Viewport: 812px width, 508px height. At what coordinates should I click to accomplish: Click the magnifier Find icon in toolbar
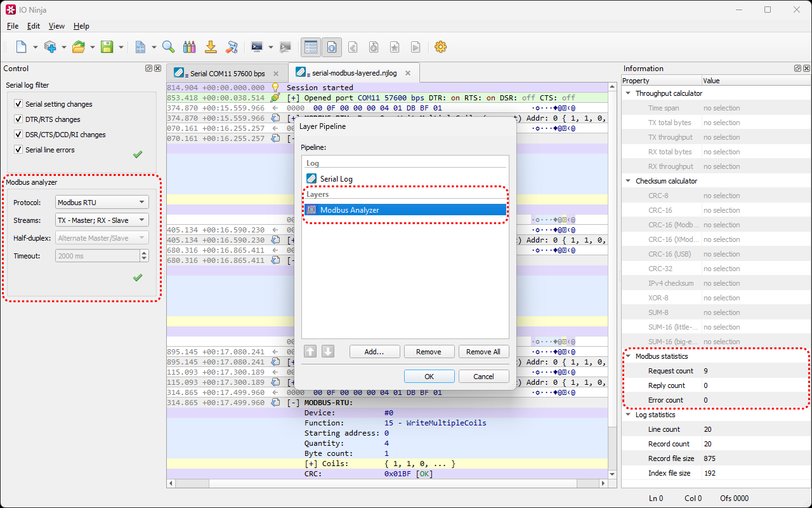click(x=168, y=47)
